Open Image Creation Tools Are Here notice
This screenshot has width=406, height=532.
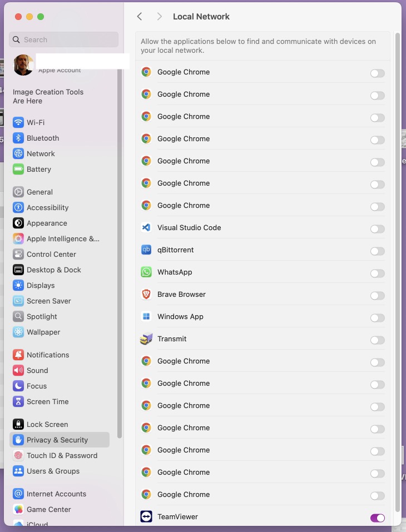(x=48, y=96)
